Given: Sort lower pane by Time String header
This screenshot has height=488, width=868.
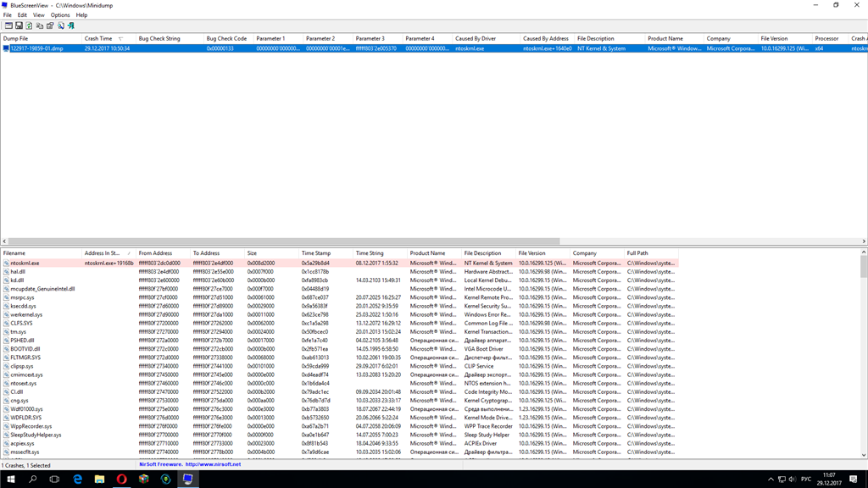Looking at the screenshot, I should click(x=380, y=253).
